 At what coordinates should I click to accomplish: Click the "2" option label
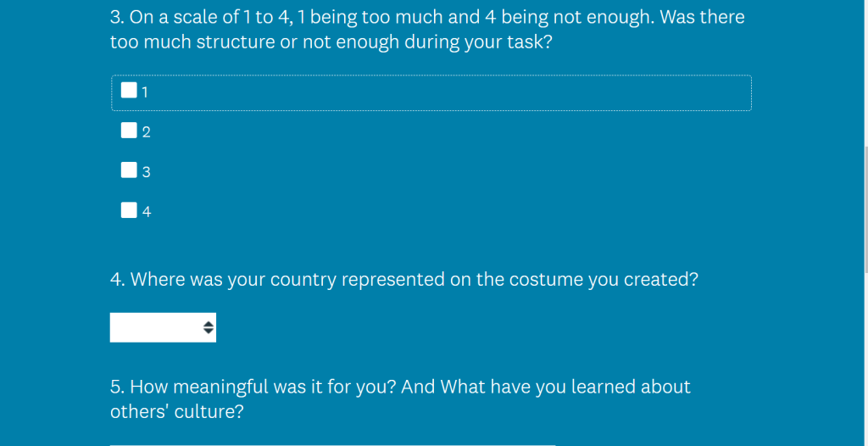[146, 132]
